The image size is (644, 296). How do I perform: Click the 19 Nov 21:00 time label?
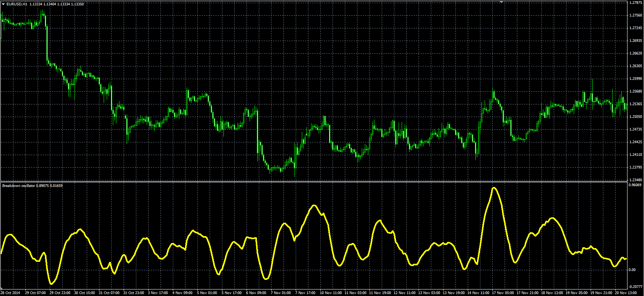point(601,293)
